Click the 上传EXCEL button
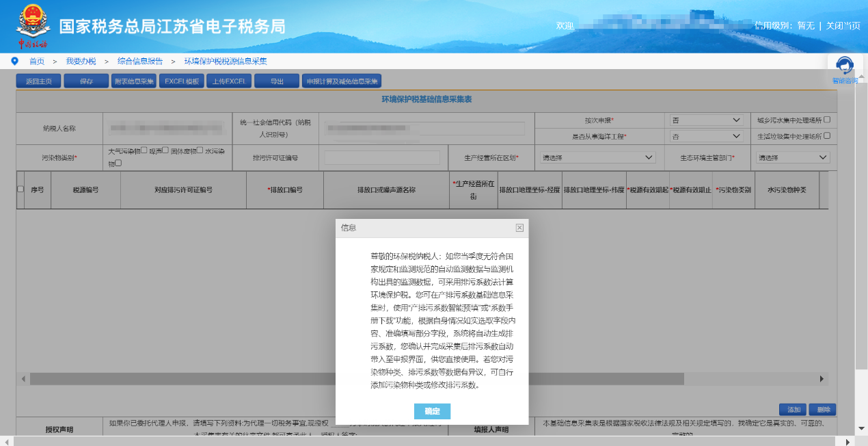The height and width of the screenshot is (446, 868). [x=229, y=81]
